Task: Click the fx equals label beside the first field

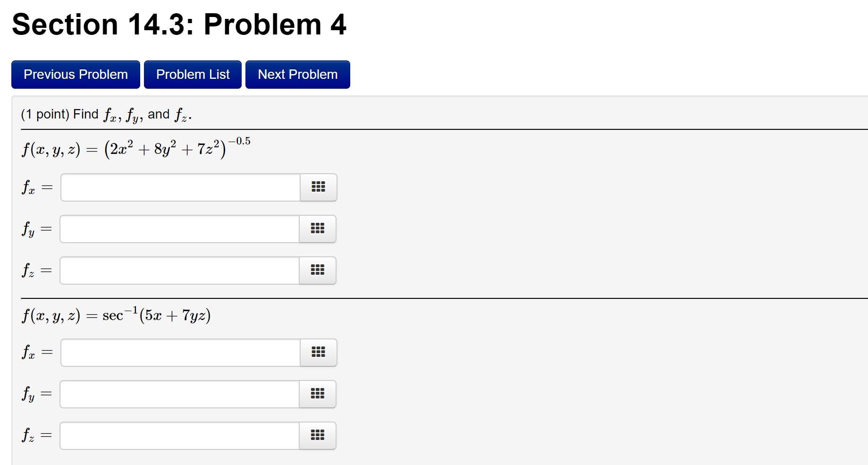Action: (36, 187)
